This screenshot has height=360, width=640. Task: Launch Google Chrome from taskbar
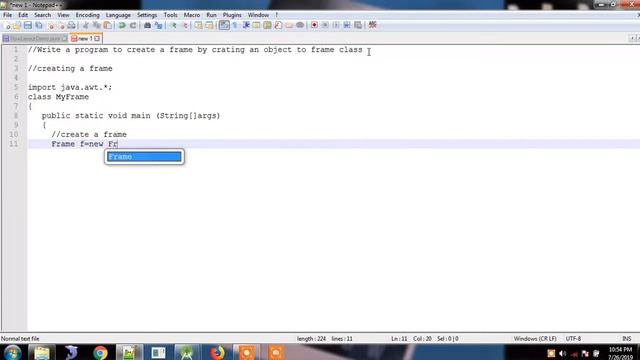click(100, 352)
